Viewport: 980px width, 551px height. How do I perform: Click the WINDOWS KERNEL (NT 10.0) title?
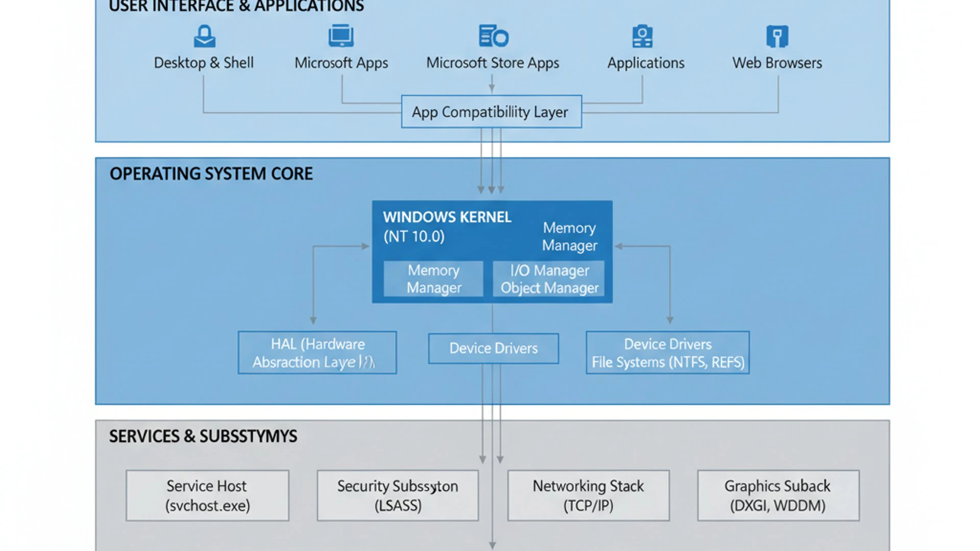(447, 227)
